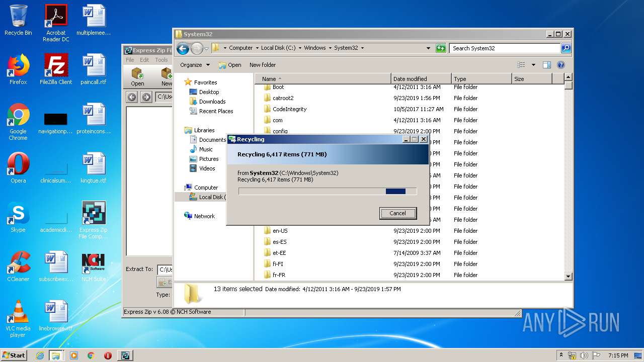Click file list scrollbar down arrow
This screenshot has width=644, height=362.
[569, 277]
